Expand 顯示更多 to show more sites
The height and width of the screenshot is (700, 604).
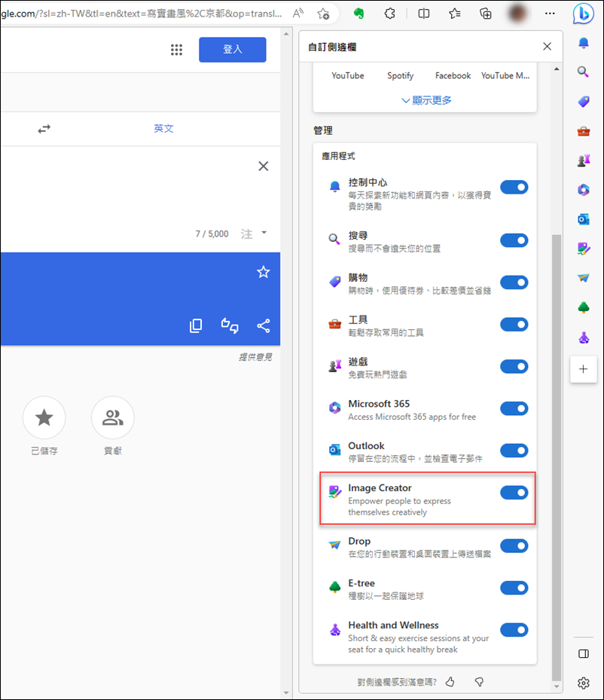click(x=426, y=100)
